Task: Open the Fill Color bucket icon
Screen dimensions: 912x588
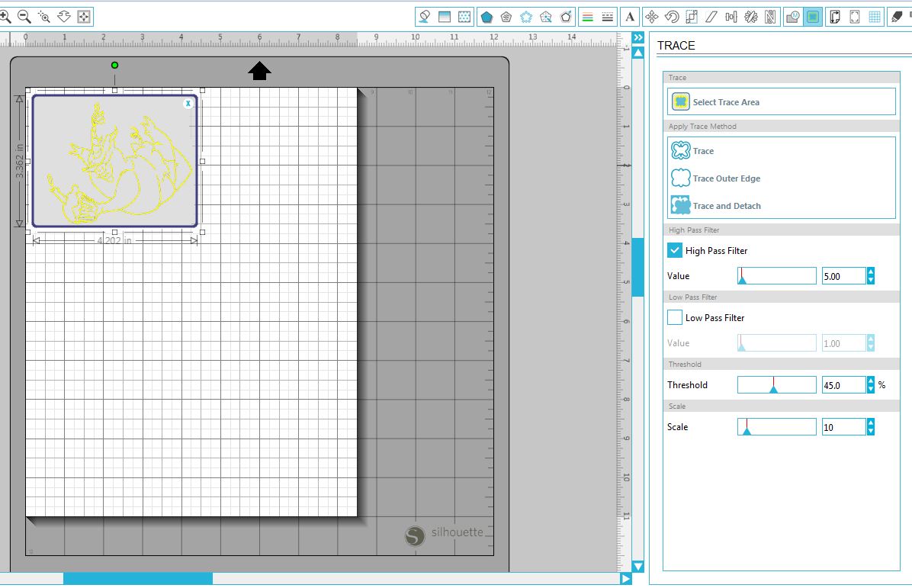Action: (x=425, y=17)
